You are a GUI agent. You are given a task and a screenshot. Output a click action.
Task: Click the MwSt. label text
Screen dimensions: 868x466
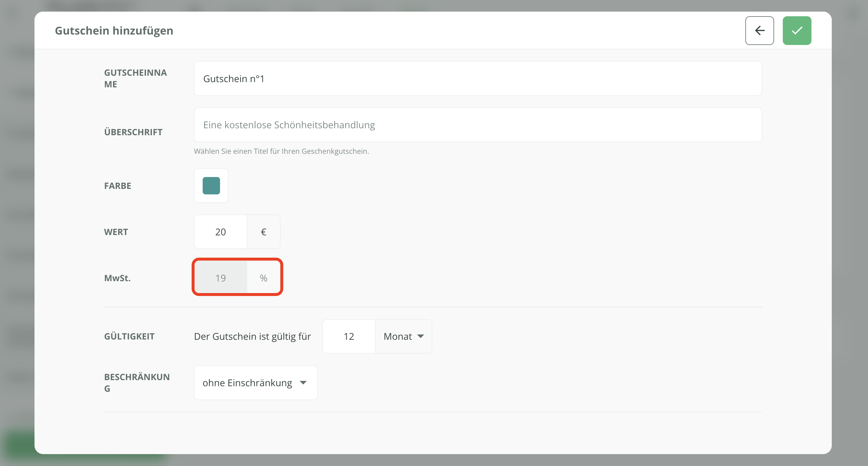pos(117,278)
